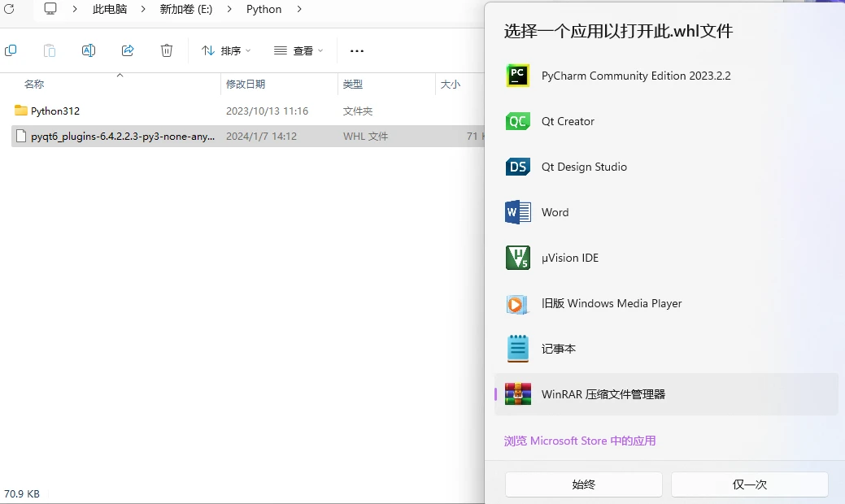Sort by the 大小 column header
Screen dimensions: 845x504
click(451, 84)
